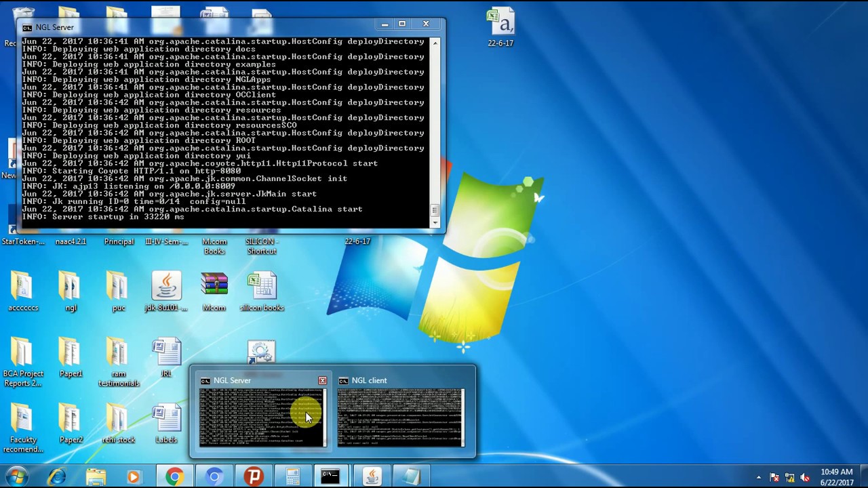Select the Mcom WinRAR archive icon
Screen dimensions: 868x488
tap(214, 292)
